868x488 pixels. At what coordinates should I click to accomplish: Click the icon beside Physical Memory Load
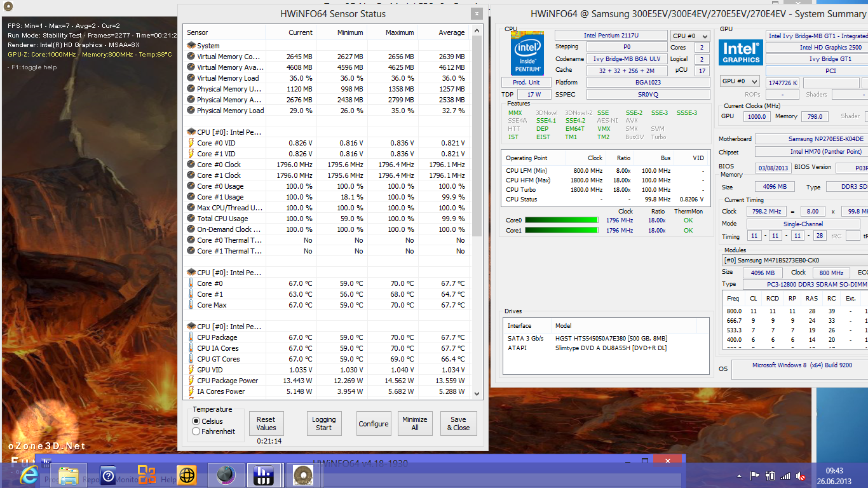191,111
